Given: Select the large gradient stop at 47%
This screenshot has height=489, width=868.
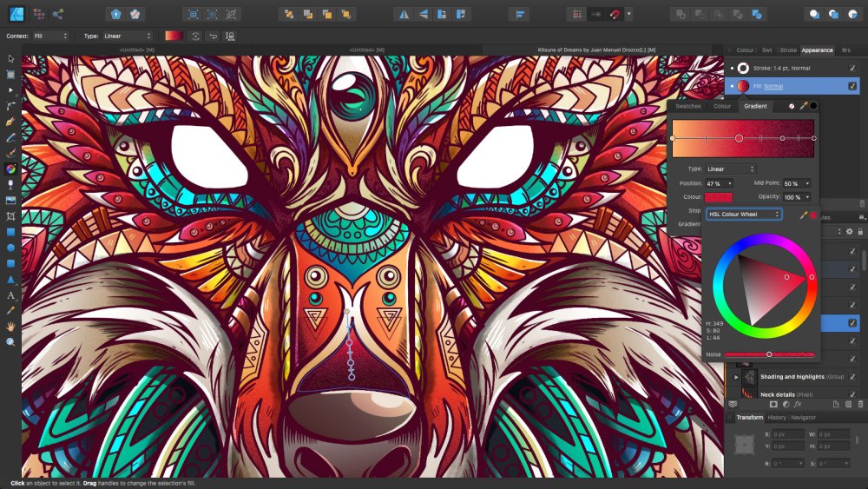Looking at the screenshot, I should [x=739, y=138].
